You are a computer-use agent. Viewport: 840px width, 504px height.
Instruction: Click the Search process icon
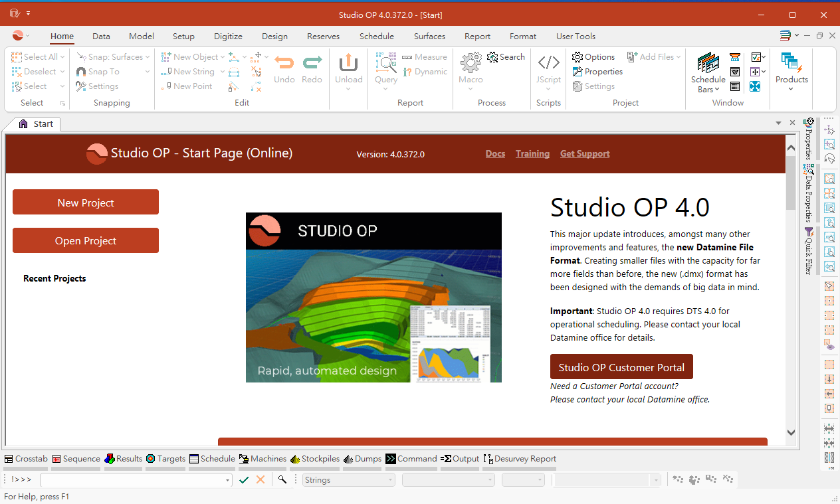click(x=492, y=57)
